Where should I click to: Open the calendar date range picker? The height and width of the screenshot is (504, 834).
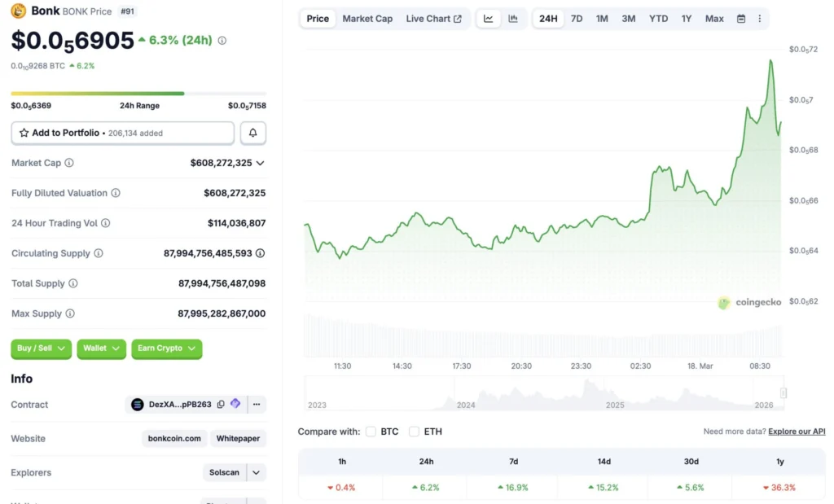740,18
